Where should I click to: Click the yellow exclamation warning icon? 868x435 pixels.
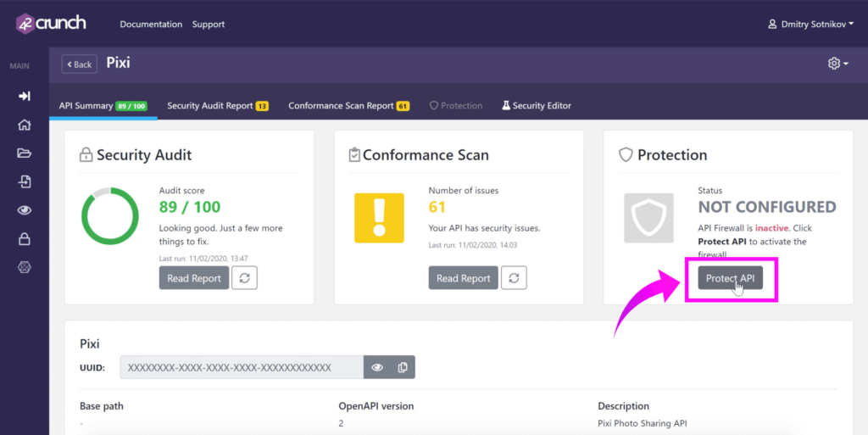click(x=379, y=218)
